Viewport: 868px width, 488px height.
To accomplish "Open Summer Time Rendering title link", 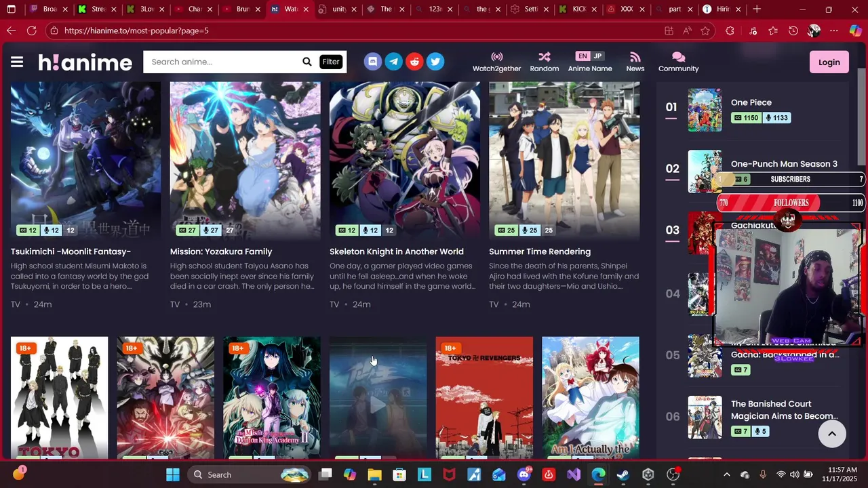I will point(540,251).
